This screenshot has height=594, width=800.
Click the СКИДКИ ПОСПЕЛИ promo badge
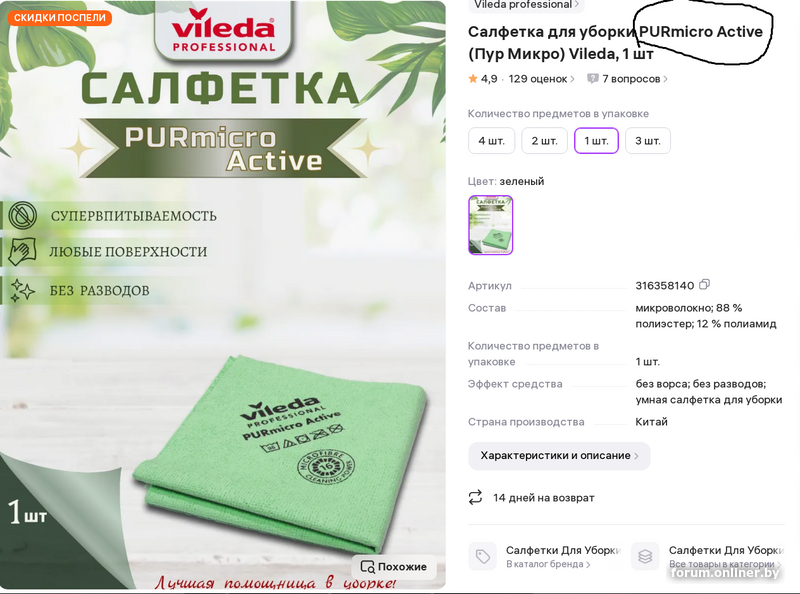[x=60, y=18]
